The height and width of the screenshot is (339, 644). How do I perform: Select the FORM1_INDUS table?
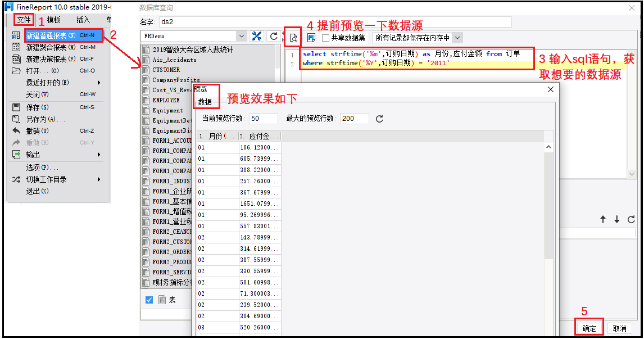[172, 181]
